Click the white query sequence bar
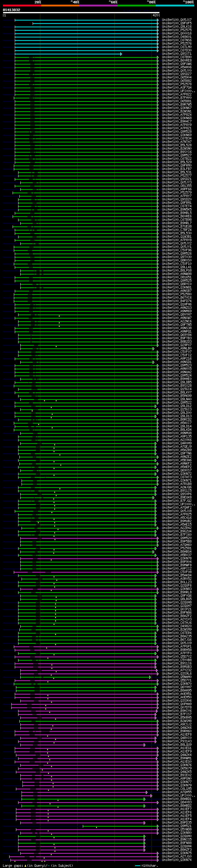 pyautogui.click(x=81, y=12)
